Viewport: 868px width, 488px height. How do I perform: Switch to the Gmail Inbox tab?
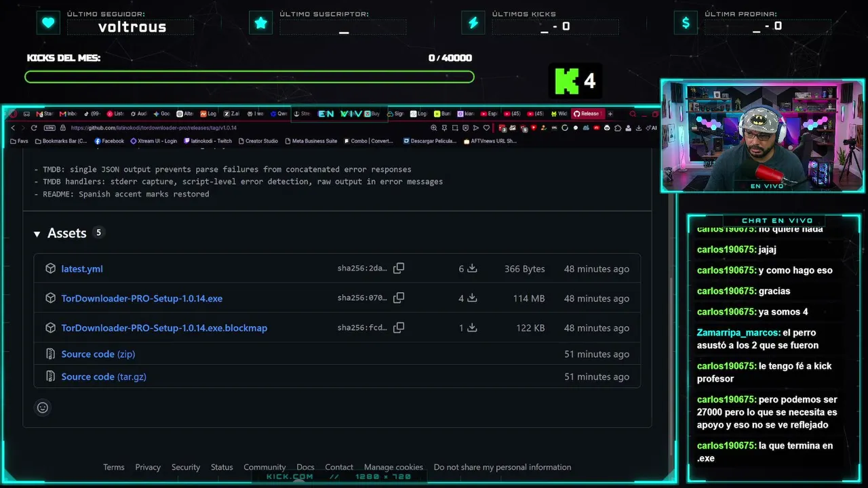tap(68, 114)
